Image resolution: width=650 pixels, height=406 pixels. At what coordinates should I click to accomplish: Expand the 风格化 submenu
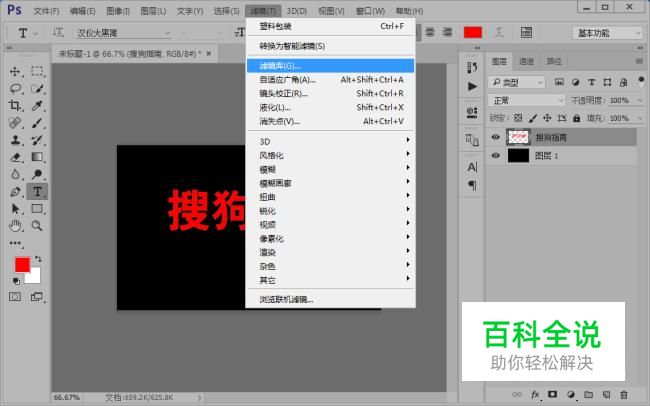point(330,156)
